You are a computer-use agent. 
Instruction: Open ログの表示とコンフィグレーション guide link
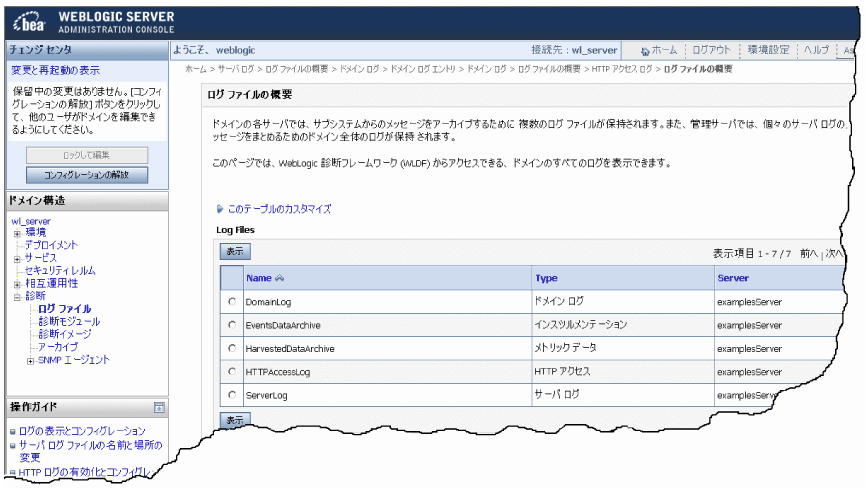click(82, 431)
